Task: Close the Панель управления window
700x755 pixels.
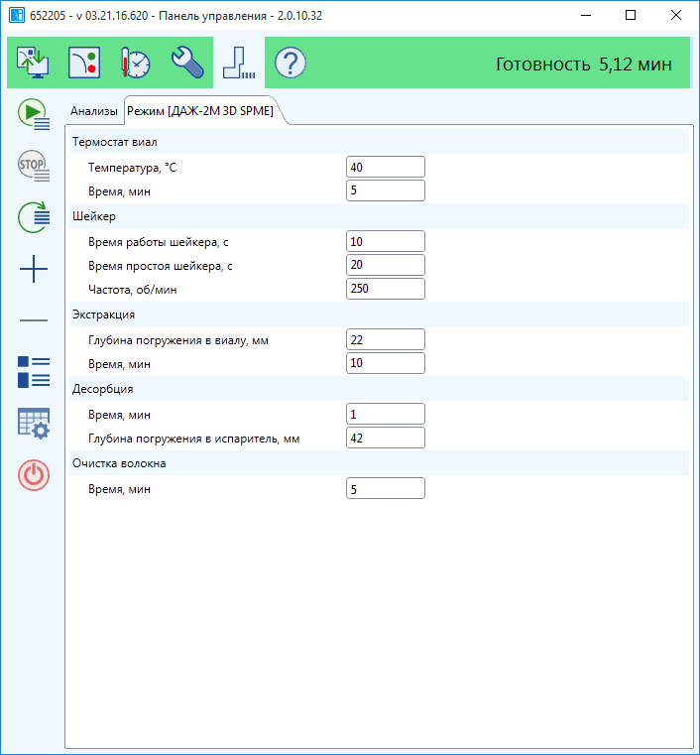Action: coord(675,16)
